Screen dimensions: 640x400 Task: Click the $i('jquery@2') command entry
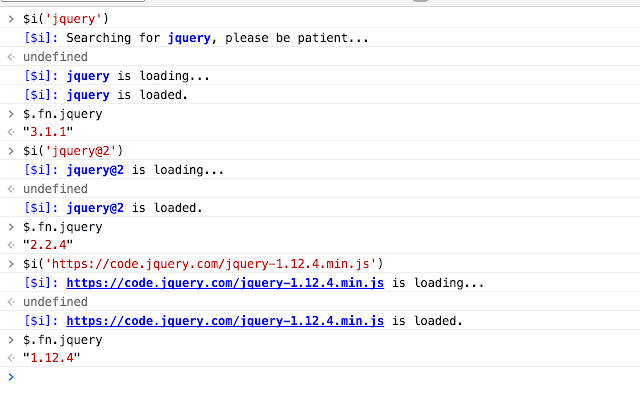(x=73, y=151)
